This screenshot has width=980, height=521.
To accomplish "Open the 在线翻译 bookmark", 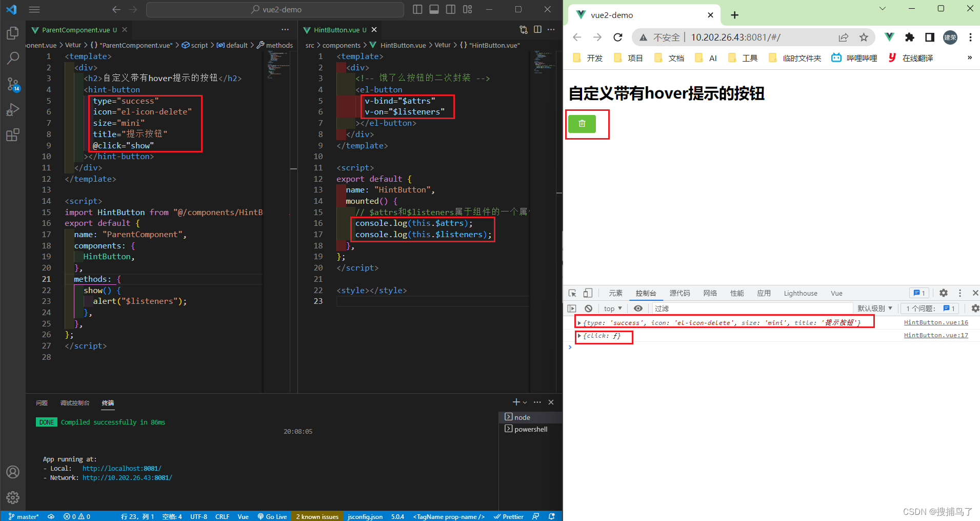I will (x=911, y=58).
